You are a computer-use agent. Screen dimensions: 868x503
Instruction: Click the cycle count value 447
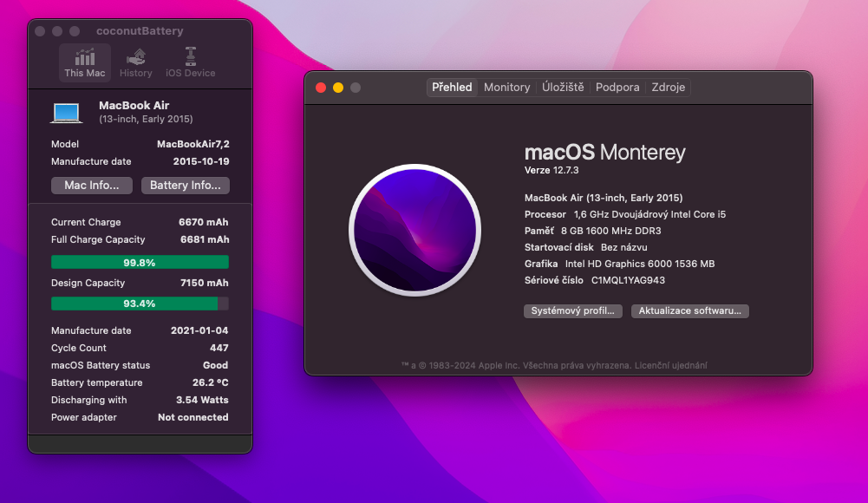coord(219,348)
